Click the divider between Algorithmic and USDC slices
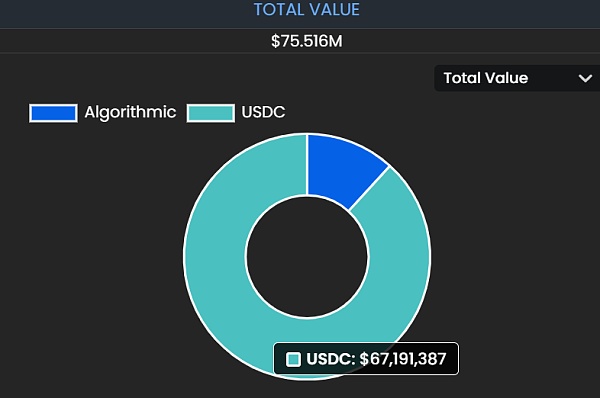600x398 pixels. pos(369,188)
